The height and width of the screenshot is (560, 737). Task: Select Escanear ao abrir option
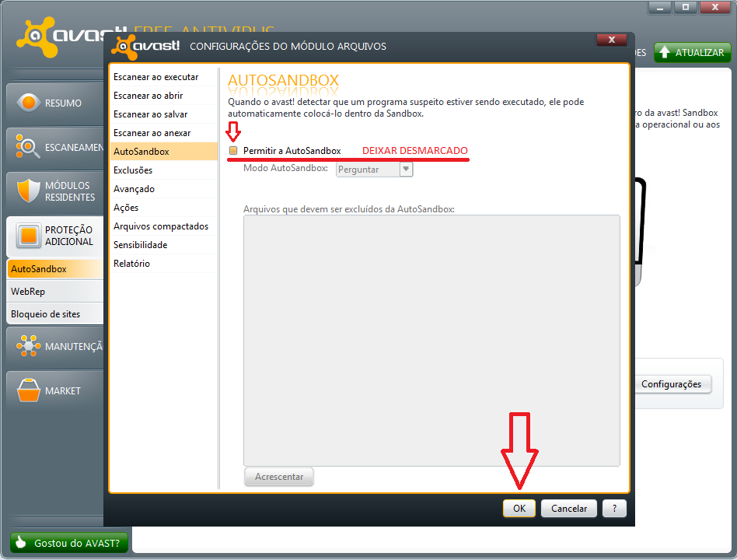[163, 96]
